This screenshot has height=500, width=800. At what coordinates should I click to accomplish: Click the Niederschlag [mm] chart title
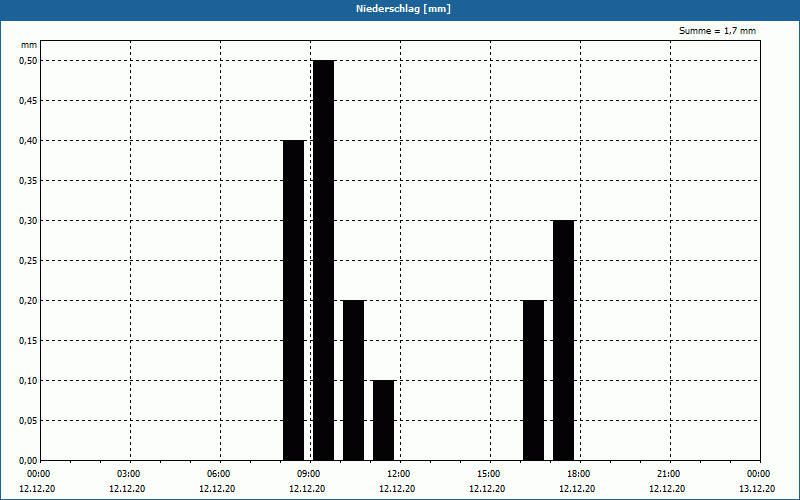(403, 9)
